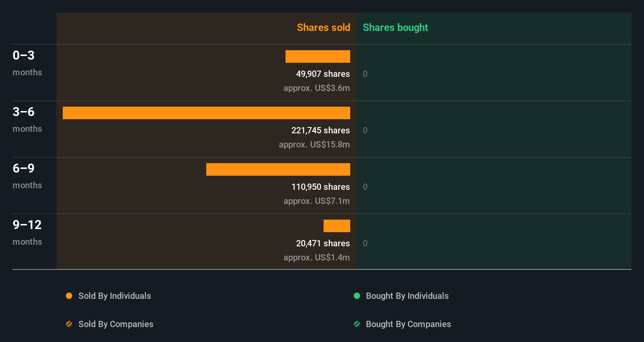Click the striped Bought By Companies legend icon
Viewport: 644px width, 342px height.
coord(357,324)
